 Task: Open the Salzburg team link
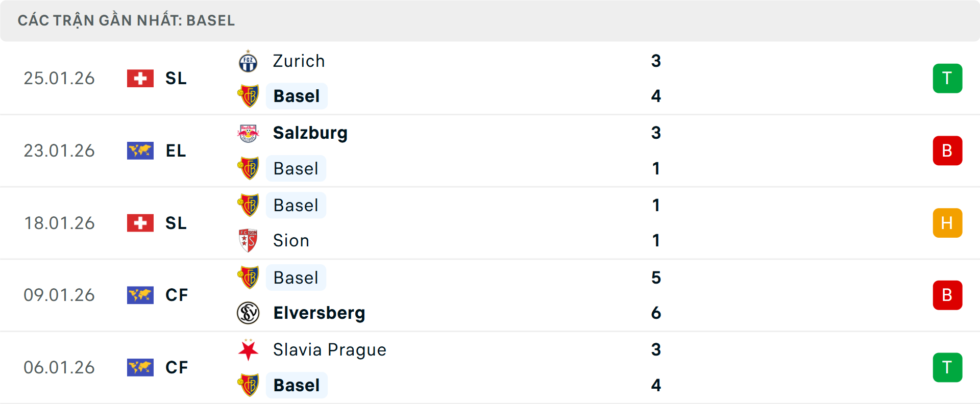[x=310, y=133]
